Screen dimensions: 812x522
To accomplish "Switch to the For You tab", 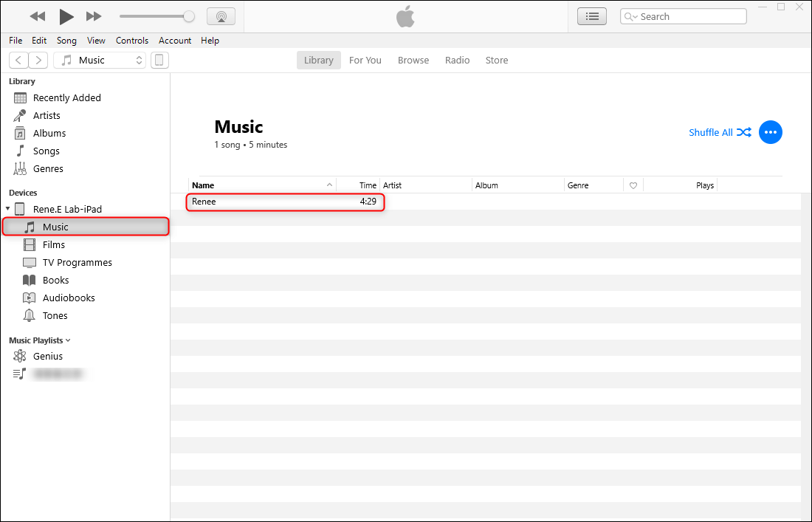I will click(365, 60).
